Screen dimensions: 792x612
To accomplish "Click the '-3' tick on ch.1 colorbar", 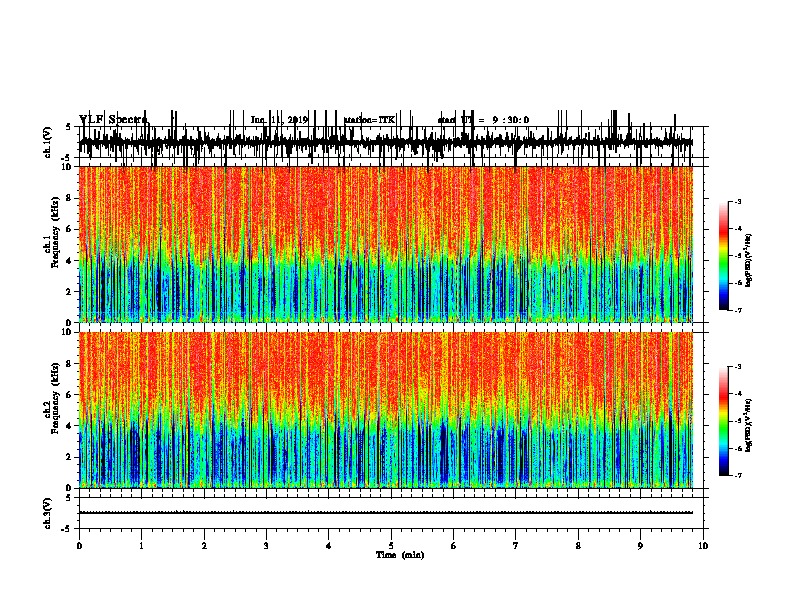I will pos(738,201).
